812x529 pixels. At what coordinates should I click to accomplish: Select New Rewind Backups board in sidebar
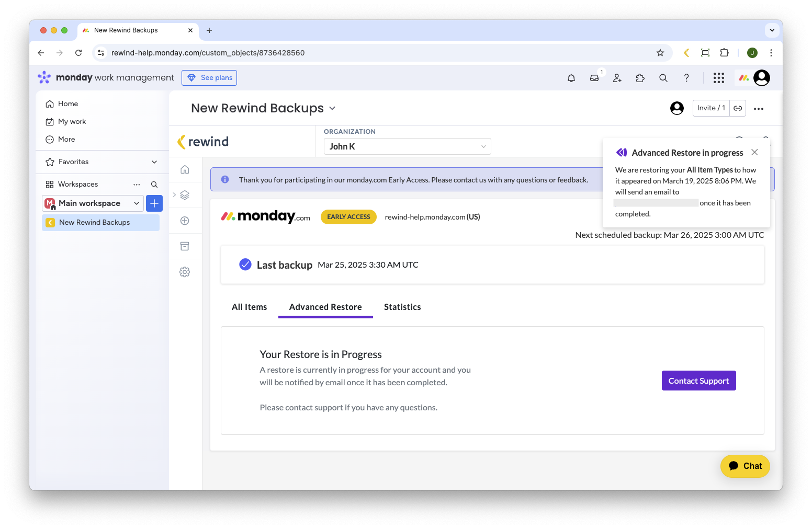[100, 223]
